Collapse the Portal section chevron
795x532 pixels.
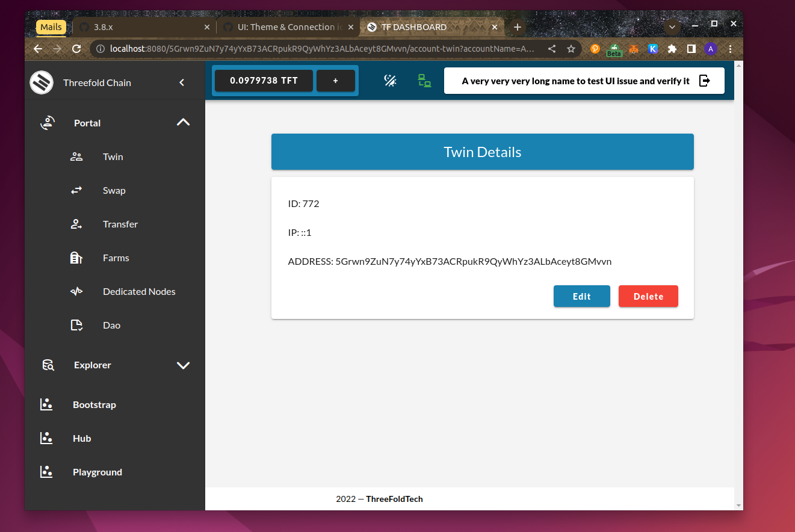183,122
